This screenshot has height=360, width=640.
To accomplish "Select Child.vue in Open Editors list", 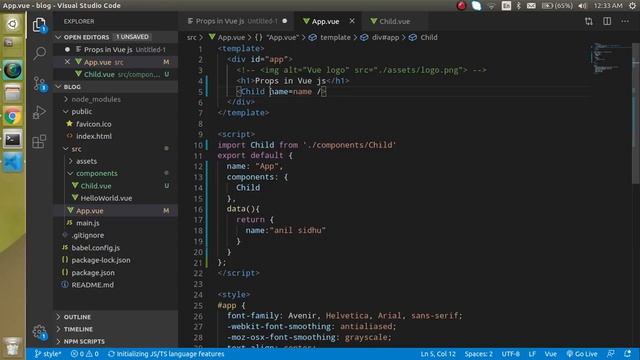I will point(116,74).
